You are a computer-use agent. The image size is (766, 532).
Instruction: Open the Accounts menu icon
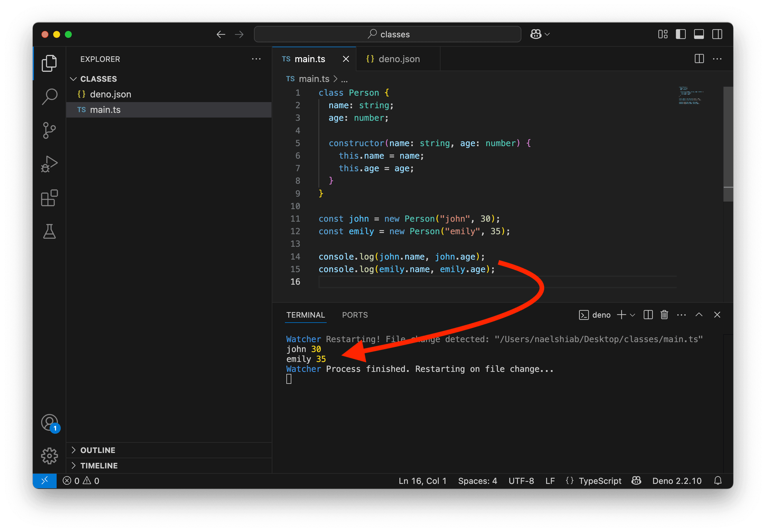click(50, 423)
